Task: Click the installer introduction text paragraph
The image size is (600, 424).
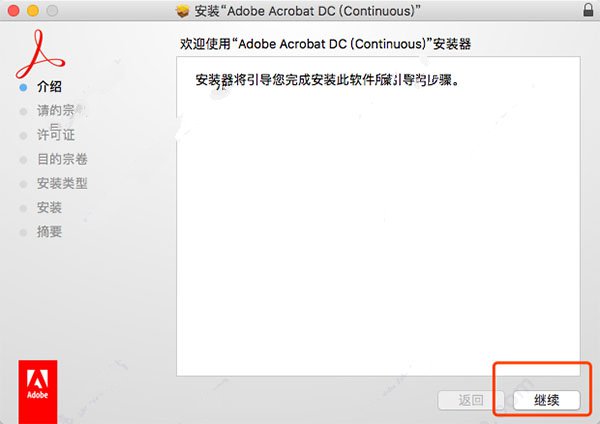Action: click(327, 80)
